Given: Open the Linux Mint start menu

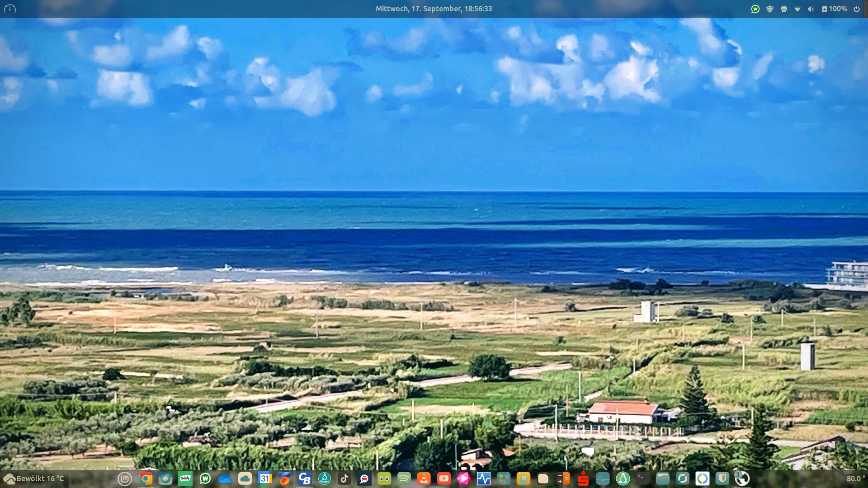Looking at the screenshot, I should click(x=125, y=479).
